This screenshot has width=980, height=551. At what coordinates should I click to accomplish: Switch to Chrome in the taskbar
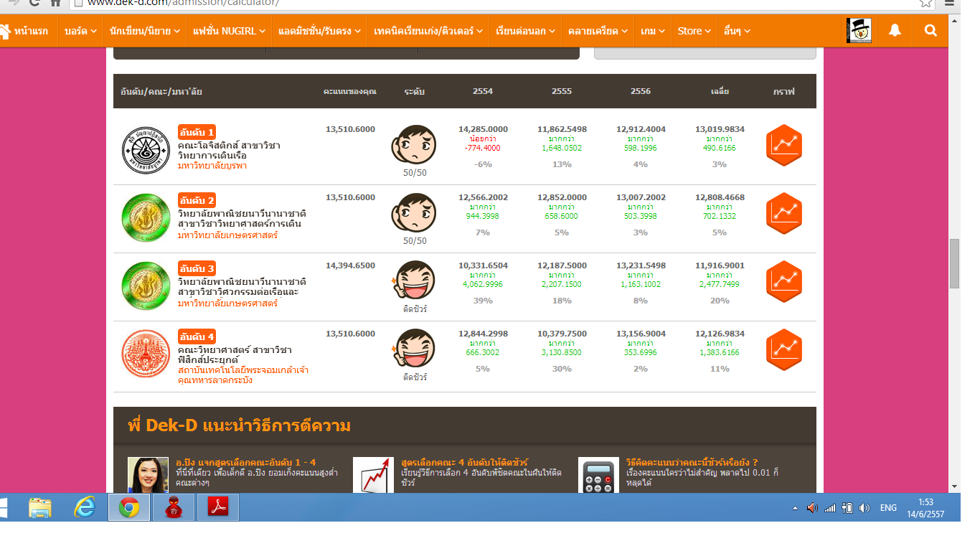coord(129,508)
